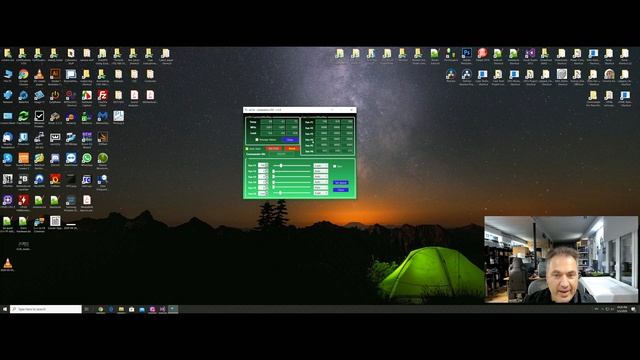The height and width of the screenshot is (360, 640).
Task: Open the sixth fan row's mode dropdown
Action: (321, 193)
